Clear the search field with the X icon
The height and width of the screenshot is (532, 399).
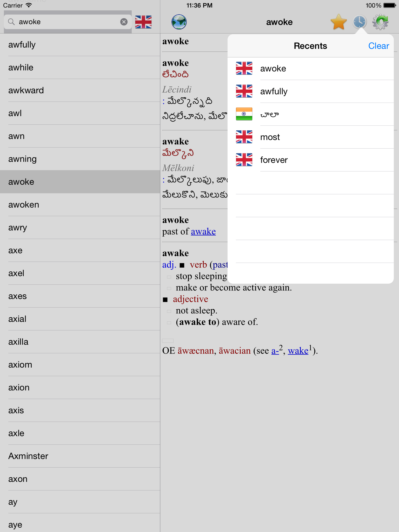(x=124, y=22)
